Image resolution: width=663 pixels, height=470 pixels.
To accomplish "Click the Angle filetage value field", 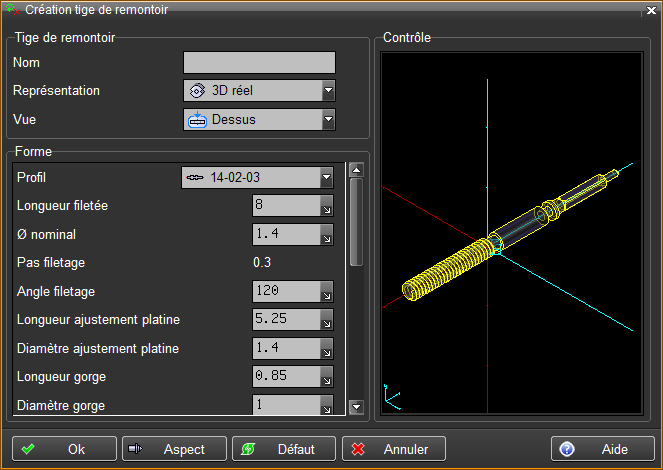I will (x=287, y=291).
